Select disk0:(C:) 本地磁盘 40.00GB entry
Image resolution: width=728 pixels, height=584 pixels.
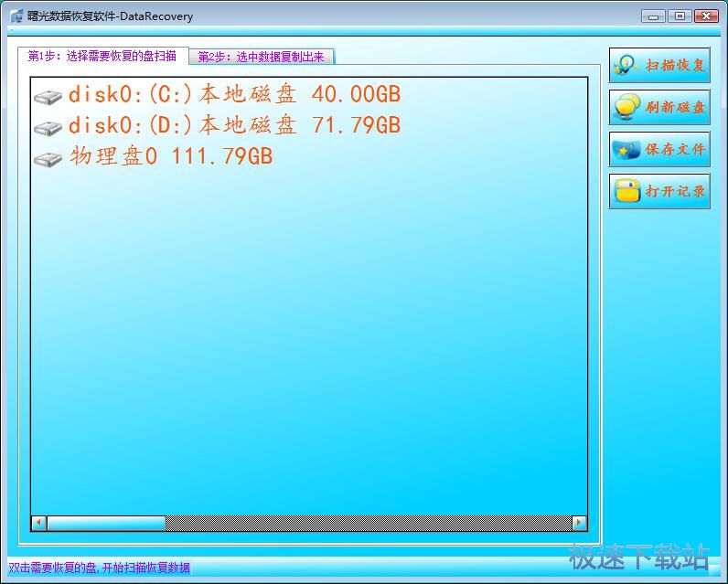234,94
